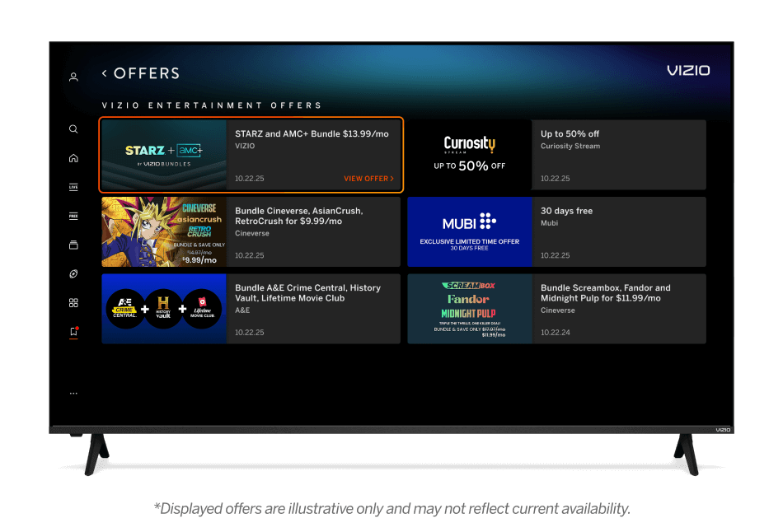Open the account profile icon

(73, 76)
